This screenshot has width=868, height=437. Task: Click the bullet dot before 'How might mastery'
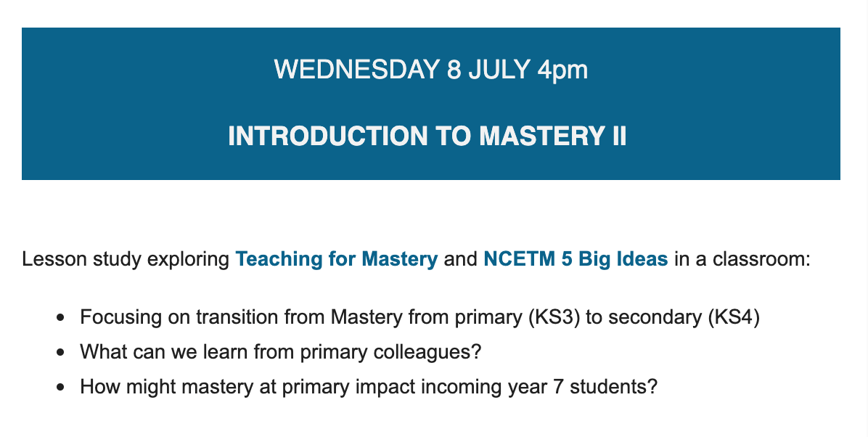pos(61,386)
